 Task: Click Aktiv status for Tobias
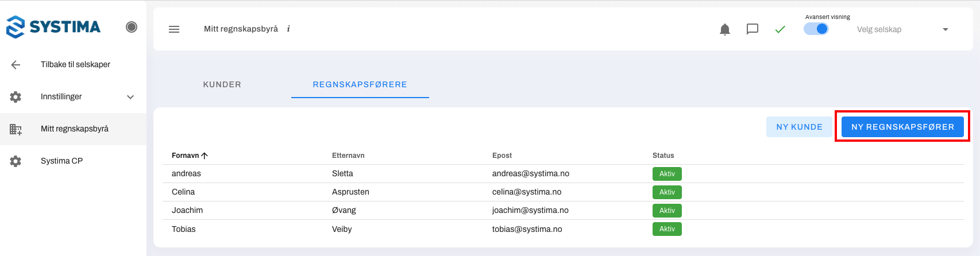tap(667, 229)
